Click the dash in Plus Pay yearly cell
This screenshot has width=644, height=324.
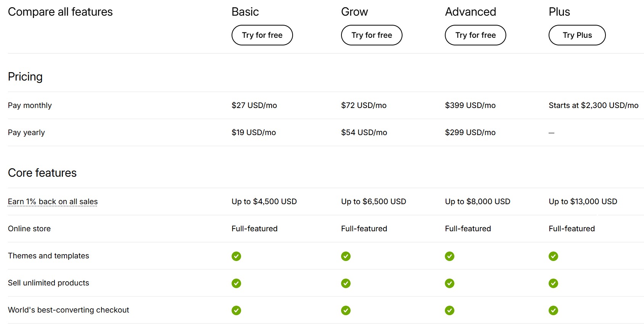click(x=551, y=133)
